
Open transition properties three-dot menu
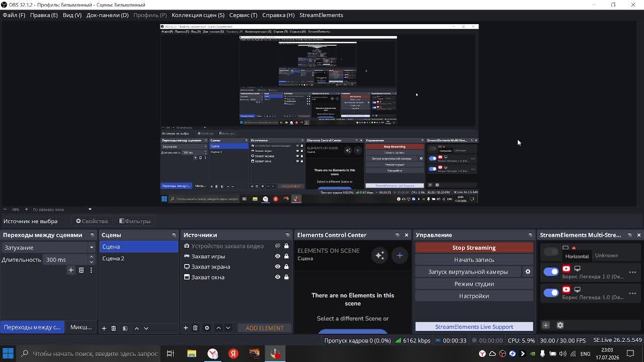(91, 270)
